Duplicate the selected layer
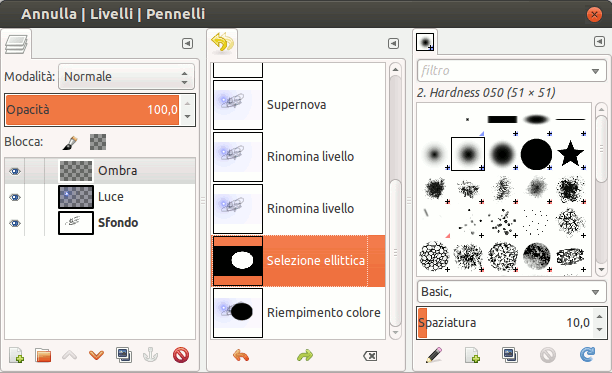Screen dimensions: 612x373 click(124, 355)
